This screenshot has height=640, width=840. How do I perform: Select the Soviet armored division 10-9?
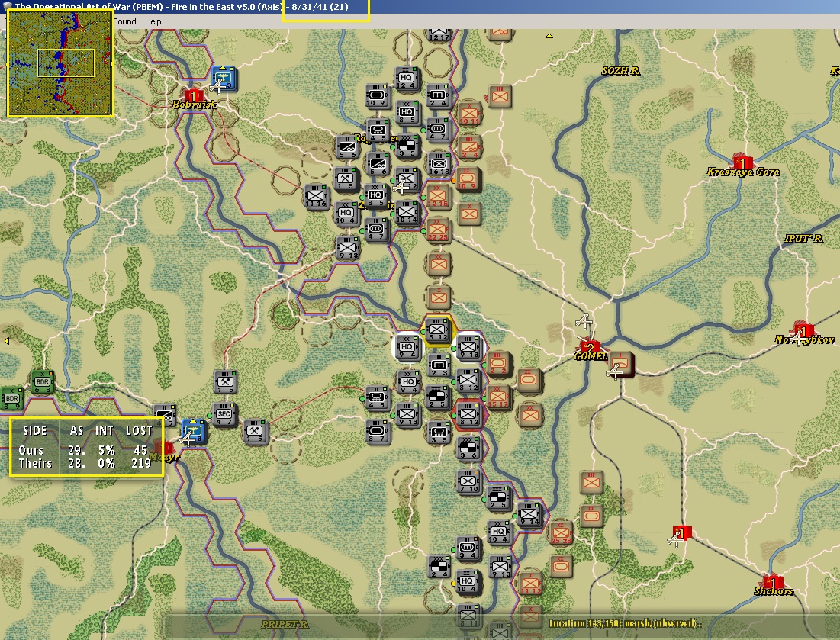coord(468,179)
